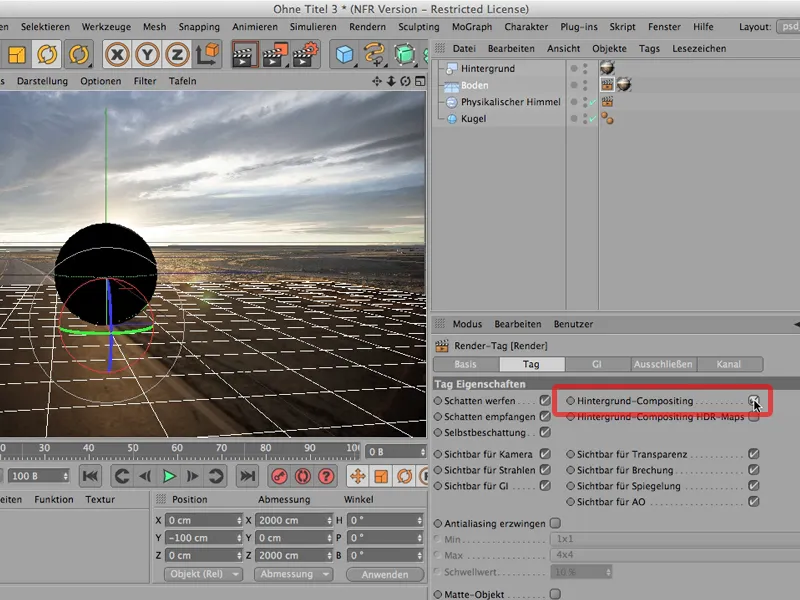Select the Scale tool in top toolbar

click(x=16, y=54)
